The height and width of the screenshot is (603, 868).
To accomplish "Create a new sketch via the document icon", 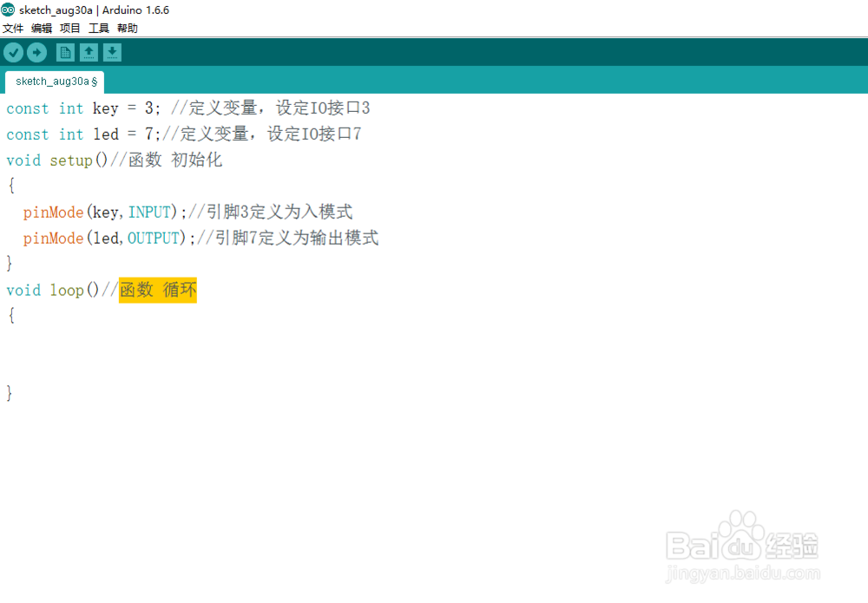I will coord(65,52).
